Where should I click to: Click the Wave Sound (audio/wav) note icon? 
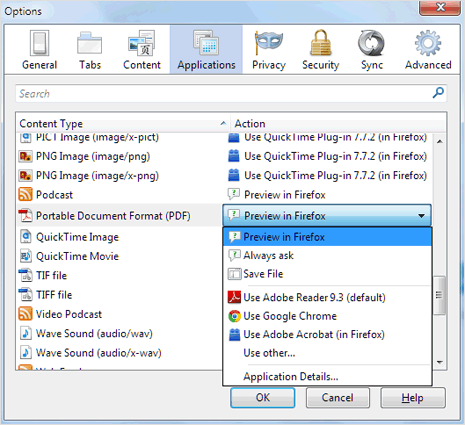tap(25, 333)
